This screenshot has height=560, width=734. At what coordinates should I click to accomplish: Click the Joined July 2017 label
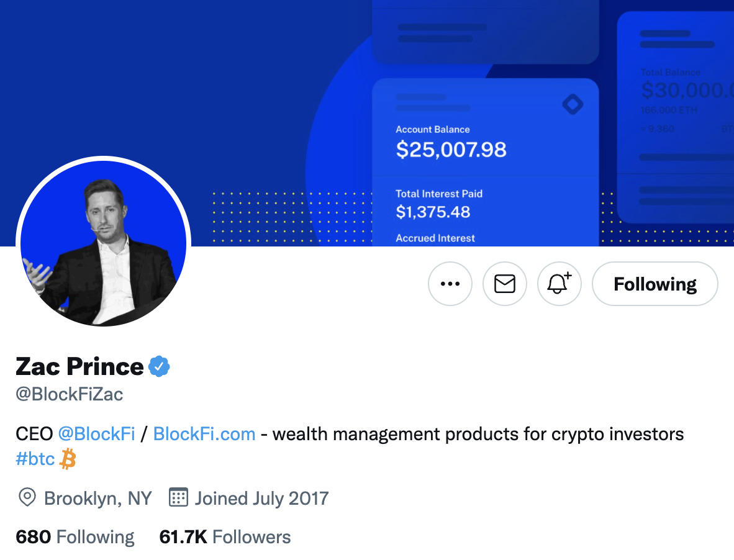point(261,497)
